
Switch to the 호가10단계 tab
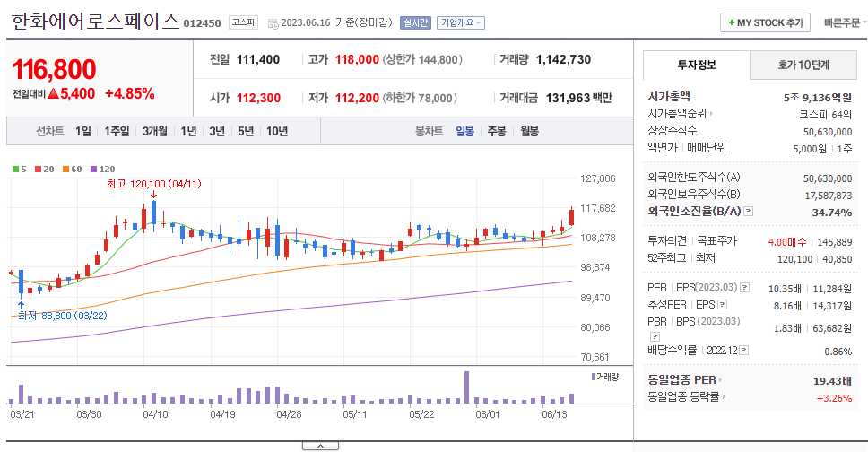pyautogui.click(x=803, y=65)
